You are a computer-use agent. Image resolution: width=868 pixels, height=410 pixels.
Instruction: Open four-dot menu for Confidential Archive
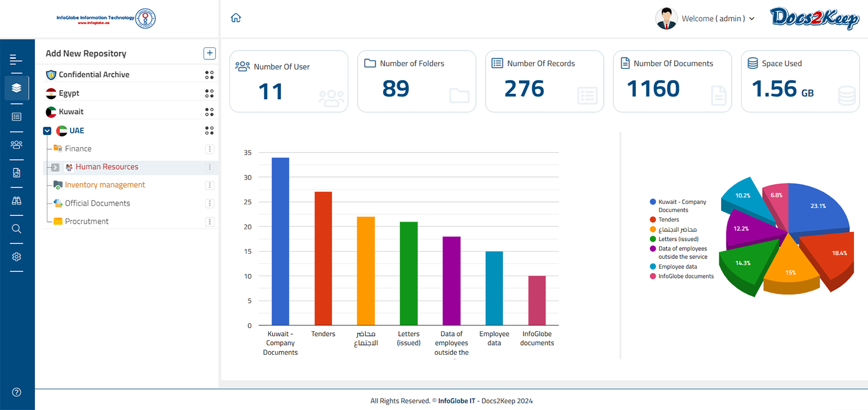[x=209, y=75]
